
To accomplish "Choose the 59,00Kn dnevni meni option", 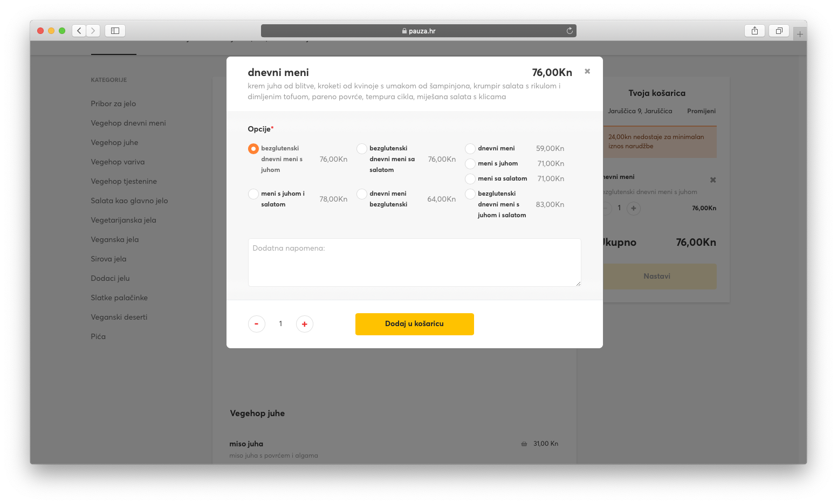I will click(470, 149).
